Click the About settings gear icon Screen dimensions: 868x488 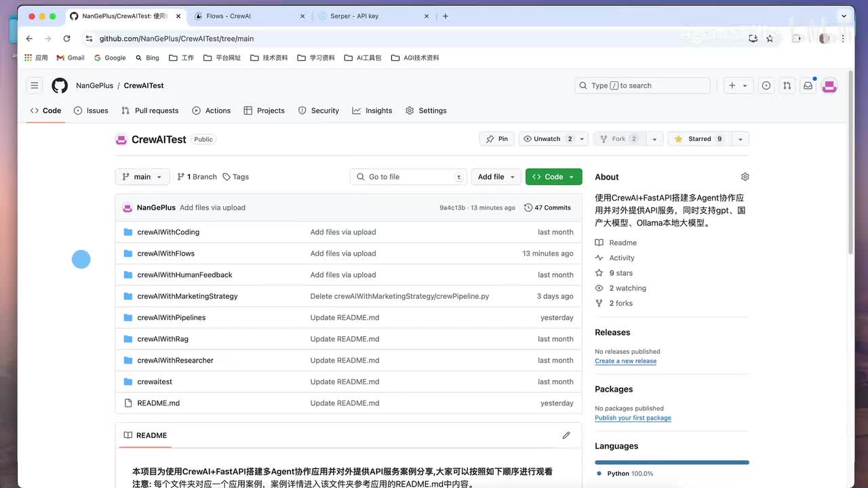[x=745, y=177]
